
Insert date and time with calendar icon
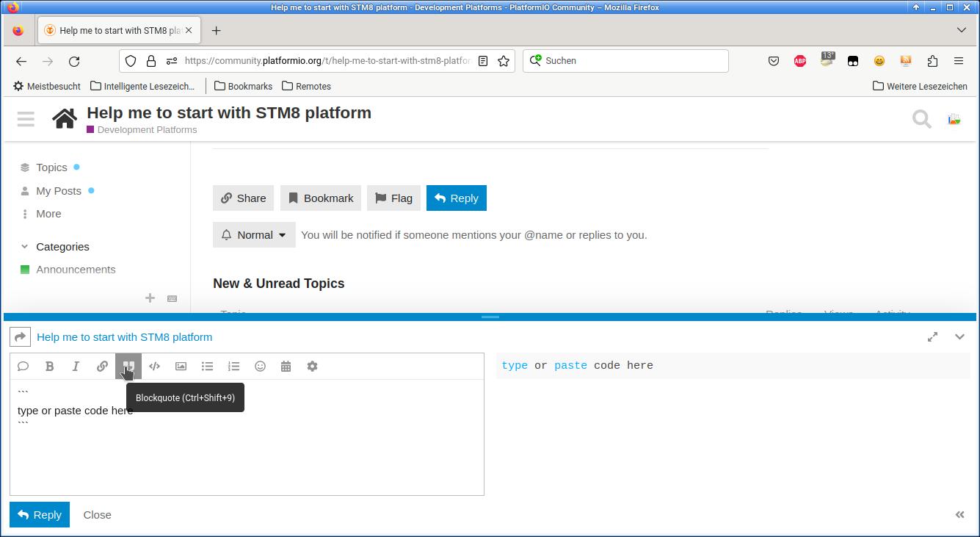pyautogui.click(x=286, y=366)
